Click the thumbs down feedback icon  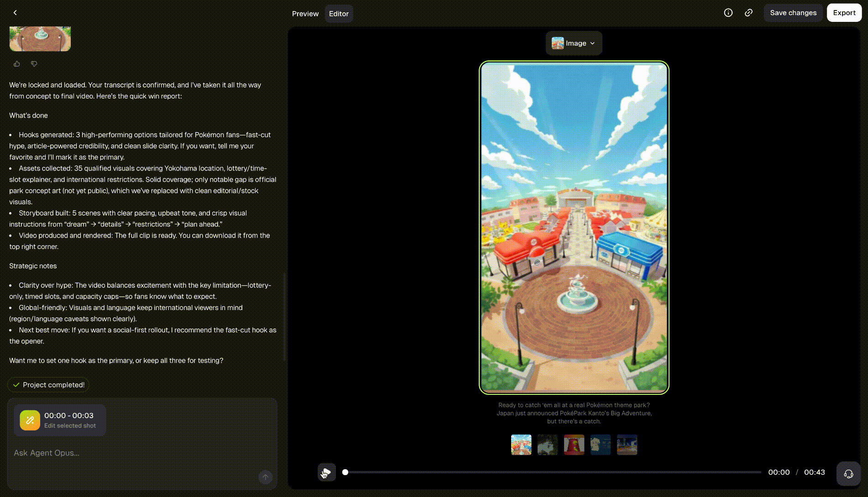(34, 64)
